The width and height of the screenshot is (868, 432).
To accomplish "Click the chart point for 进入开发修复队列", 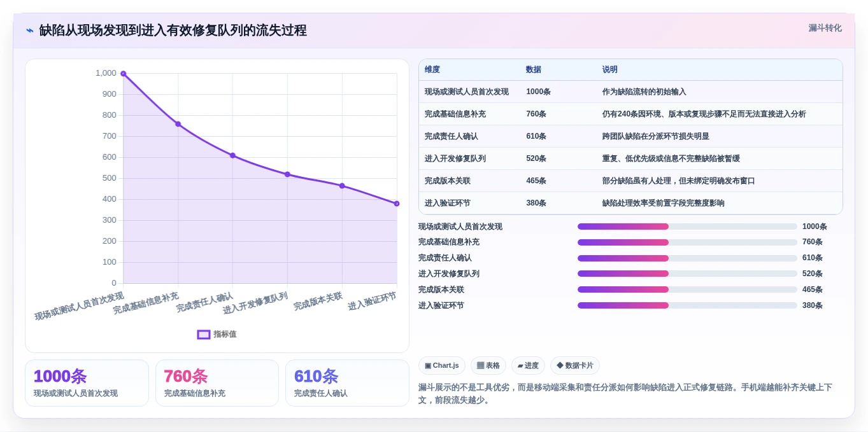I will (287, 174).
